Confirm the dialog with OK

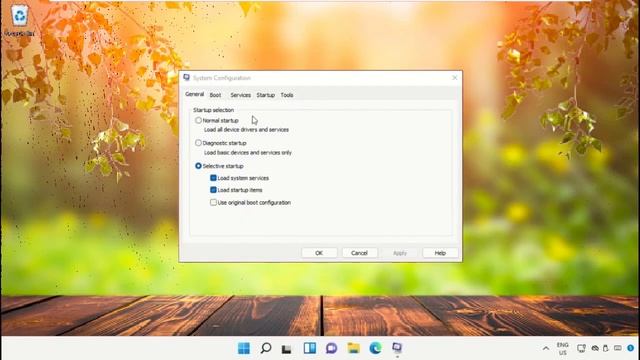(x=319, y=253)
